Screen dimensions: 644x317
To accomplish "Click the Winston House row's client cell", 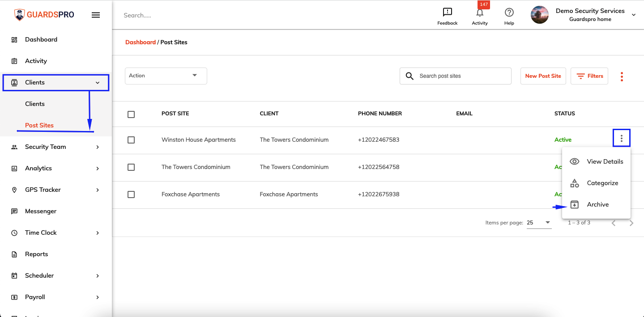I will click(x=294, y=139).
